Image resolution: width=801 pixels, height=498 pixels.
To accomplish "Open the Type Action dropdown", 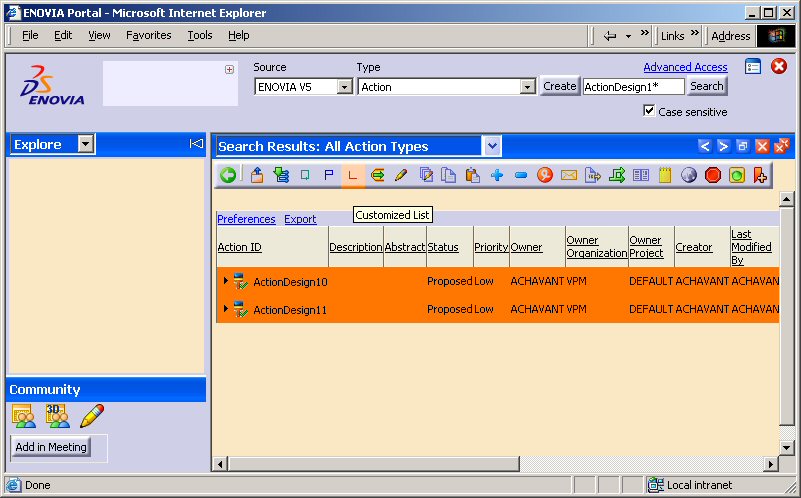I will point(527,87).
